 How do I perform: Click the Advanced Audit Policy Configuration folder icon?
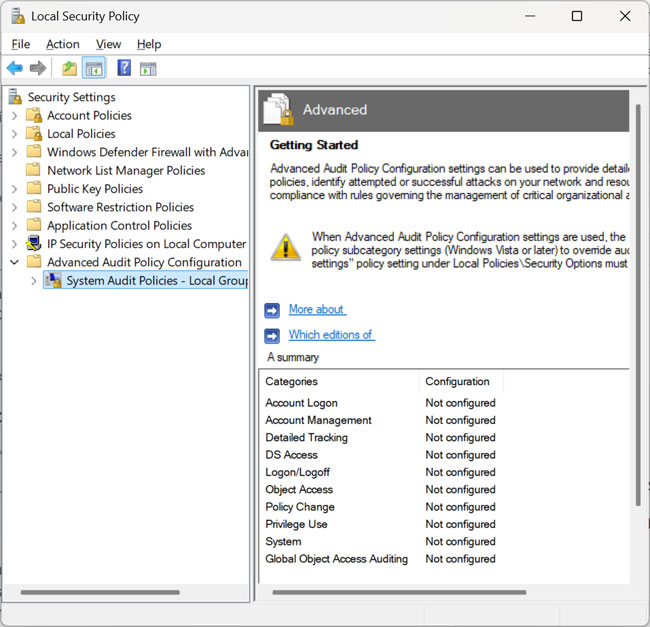(x=34, y=261)
